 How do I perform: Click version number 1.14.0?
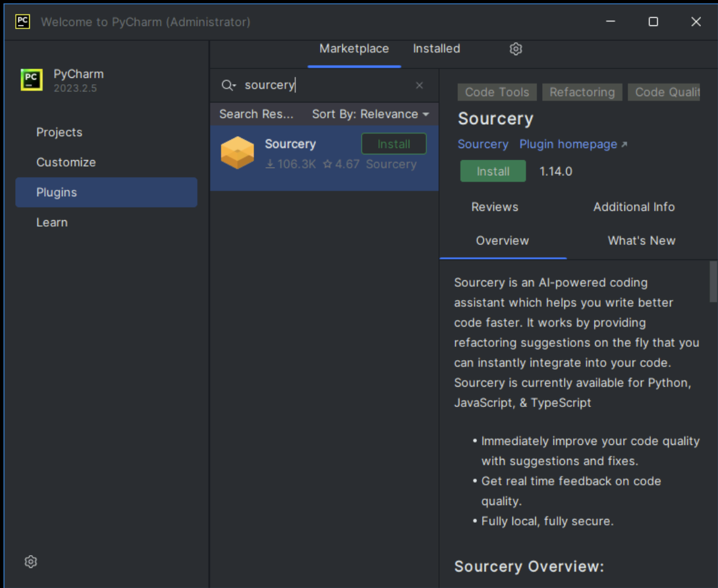(555, 172)
